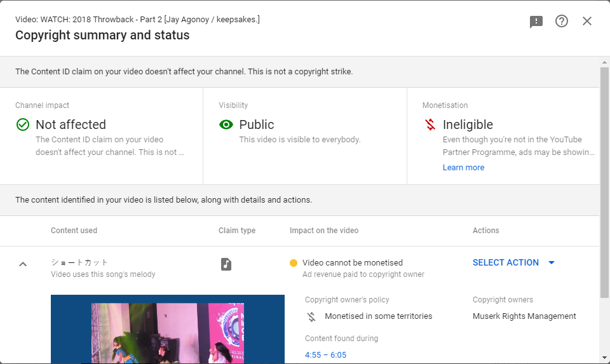Click the claimed video preview thumbnail
This screenshot has height=364, width=610.
tap(168, 329)
